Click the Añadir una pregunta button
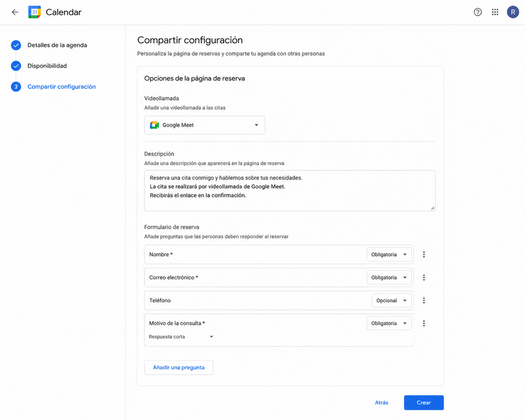Image resolution: width=525 pixels, height=420 pixels. tap(178, 367)
